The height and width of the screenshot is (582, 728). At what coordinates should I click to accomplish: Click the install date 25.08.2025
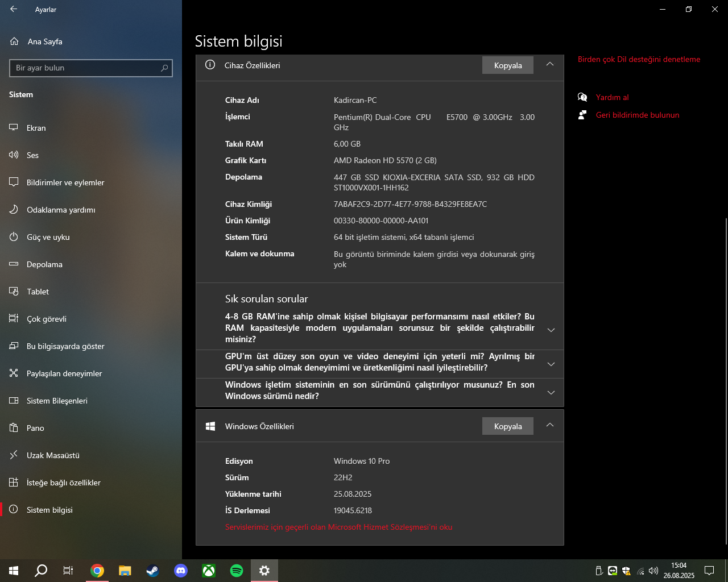pyautogui.click(x=353, y=494)
